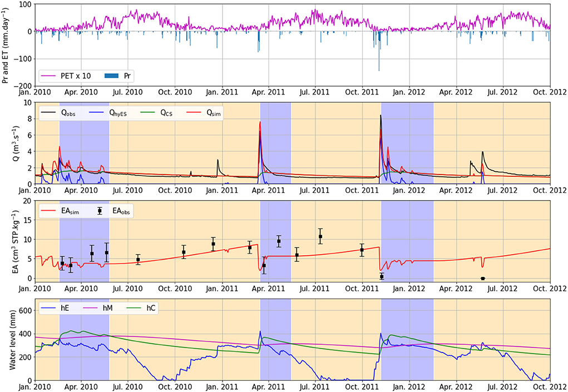The height and width of the screenshot is (392, 568).
Task: Click the 400 tick on the Water level axis
Action: (x=26, y=334)
